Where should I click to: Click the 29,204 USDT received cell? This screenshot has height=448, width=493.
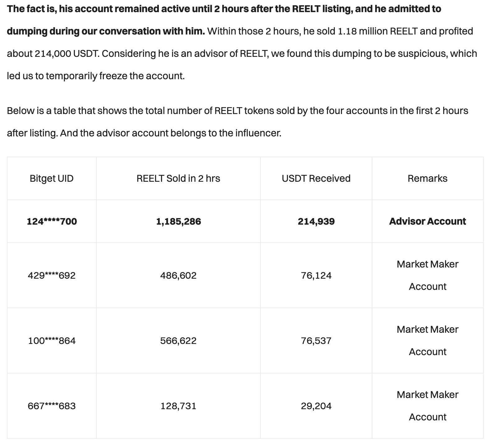tap(316, 406)
